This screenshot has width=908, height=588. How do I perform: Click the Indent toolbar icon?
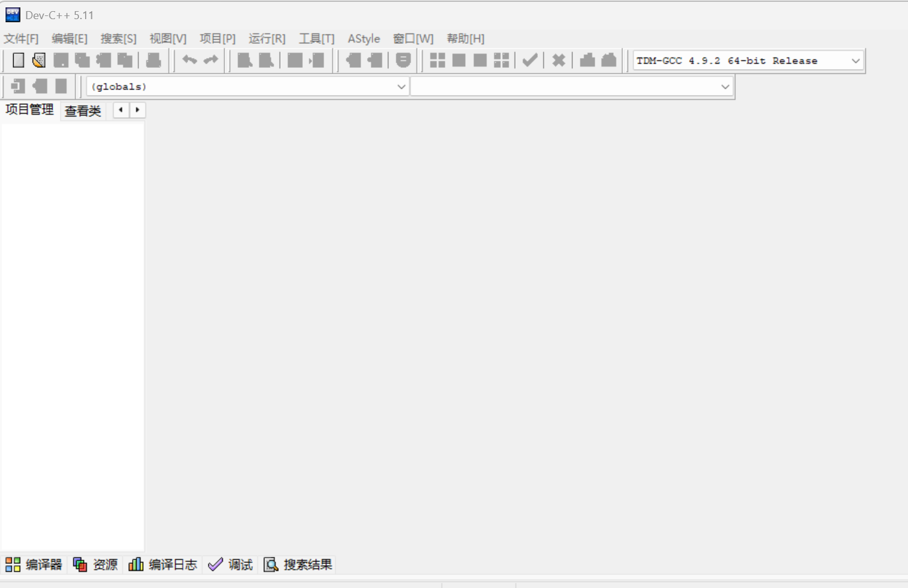[353, 60]
